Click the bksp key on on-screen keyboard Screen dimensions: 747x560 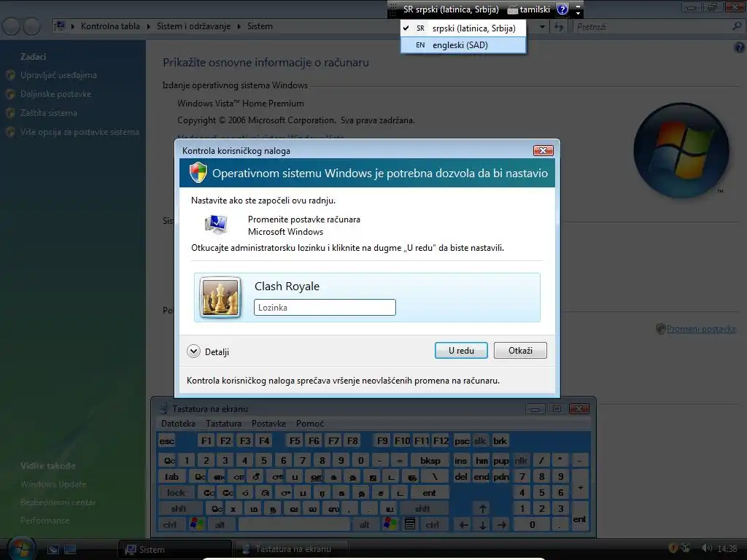pyautogui.click(x=430, y=461)
